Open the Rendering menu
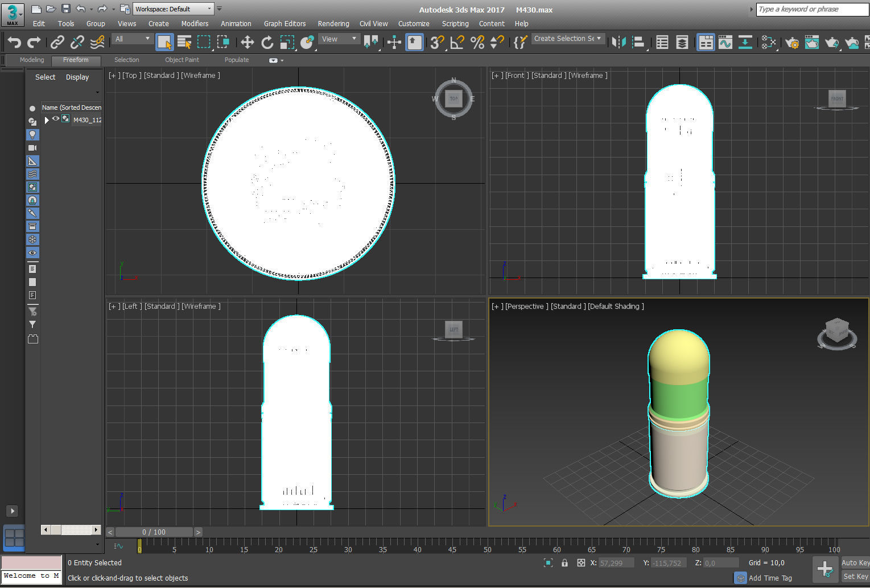870x588 pixels. (x=333, y=24)
